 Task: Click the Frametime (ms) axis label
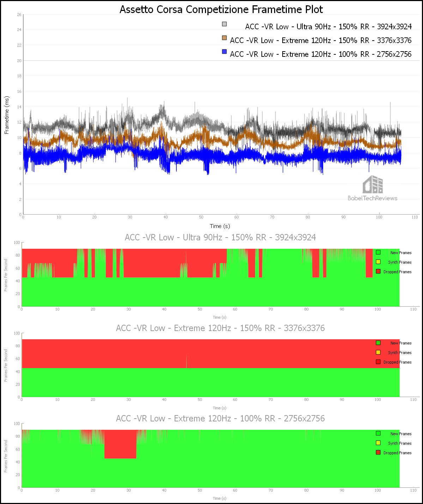[7, 115]
